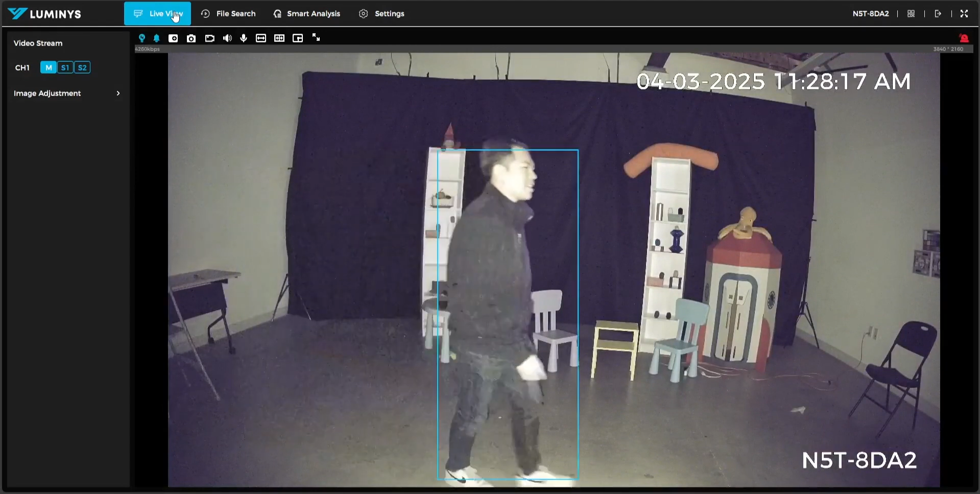Switch to S1 sub stream

point(65,67)
